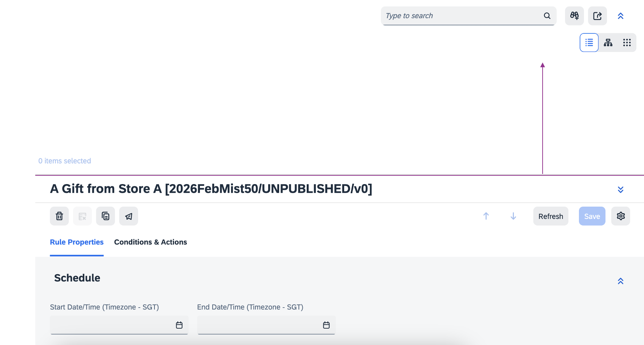644x345 pixels.
Task: Collapse the Schedule section
Action: [620, 281]
